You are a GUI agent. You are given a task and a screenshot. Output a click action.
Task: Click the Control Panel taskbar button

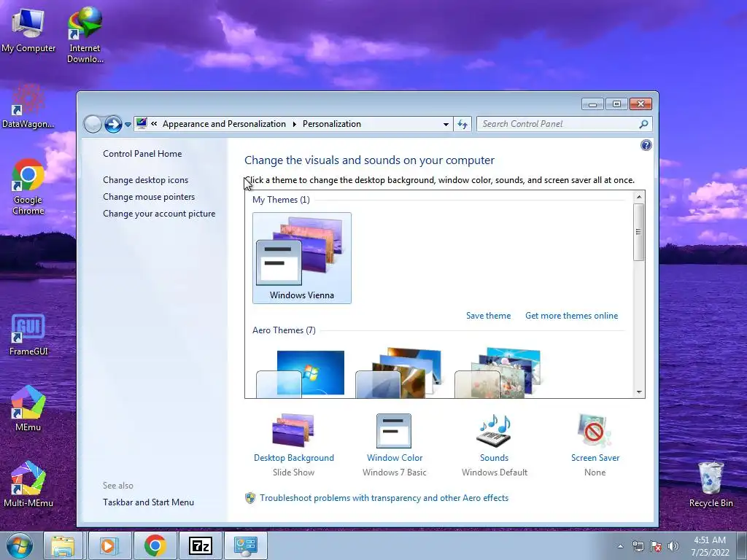(x=245, y=545)
